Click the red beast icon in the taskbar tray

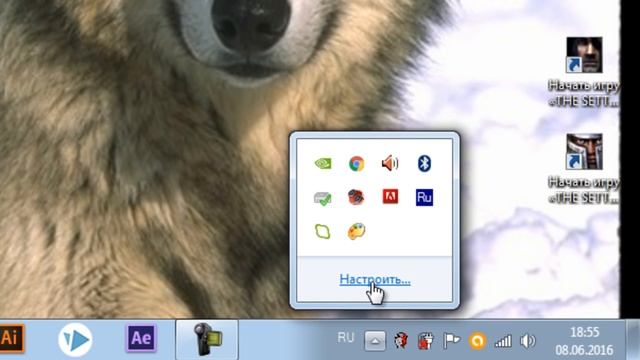401,340
